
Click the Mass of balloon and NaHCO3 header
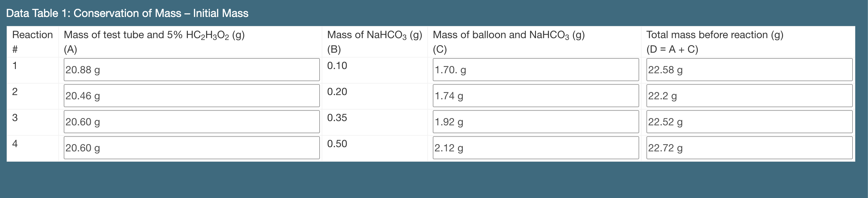click(x=508, y=35)
